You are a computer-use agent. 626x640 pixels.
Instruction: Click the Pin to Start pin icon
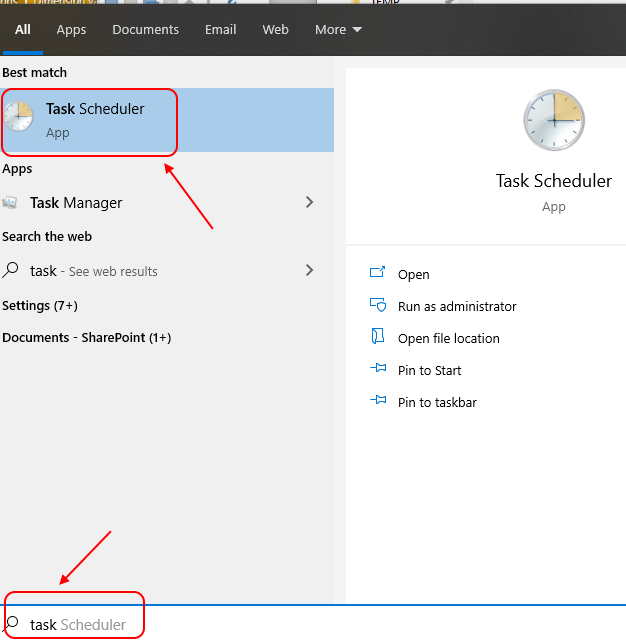pyautogui.click(x=378, y=368)
